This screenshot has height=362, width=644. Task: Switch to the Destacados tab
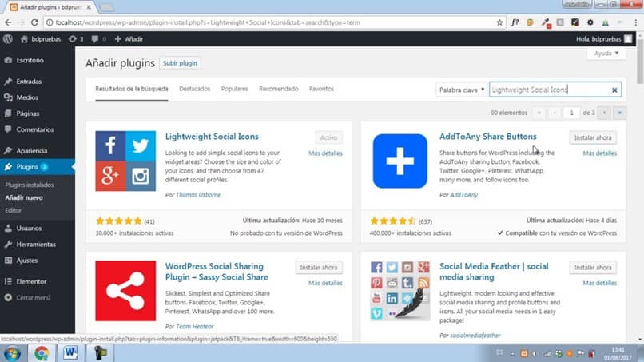[194, 89]
